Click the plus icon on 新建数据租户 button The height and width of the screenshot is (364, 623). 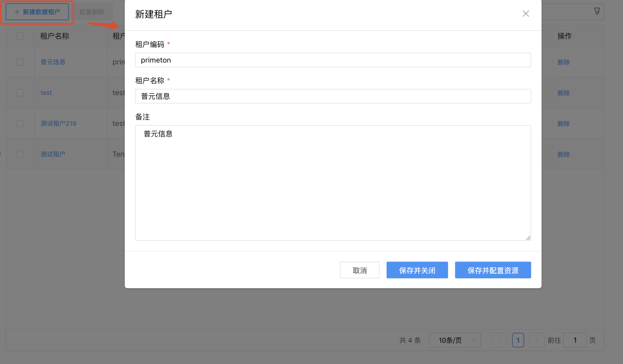click(x=17, y=12)
